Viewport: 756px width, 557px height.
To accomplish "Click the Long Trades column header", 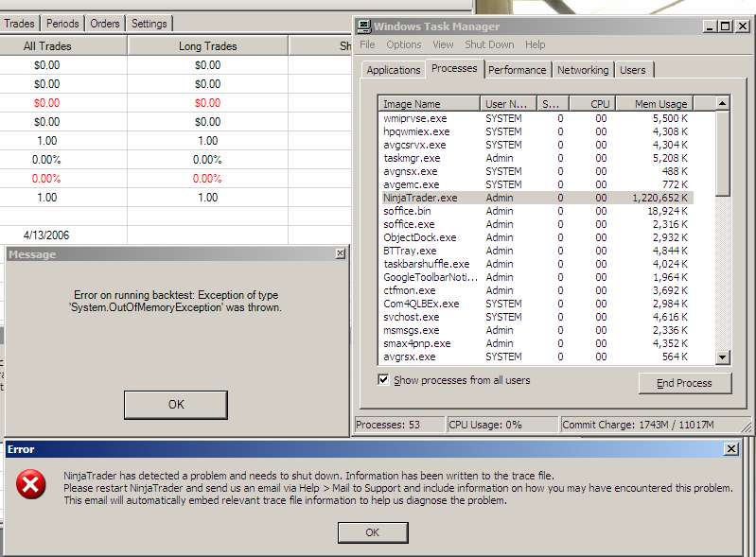I will click(208, 46).
